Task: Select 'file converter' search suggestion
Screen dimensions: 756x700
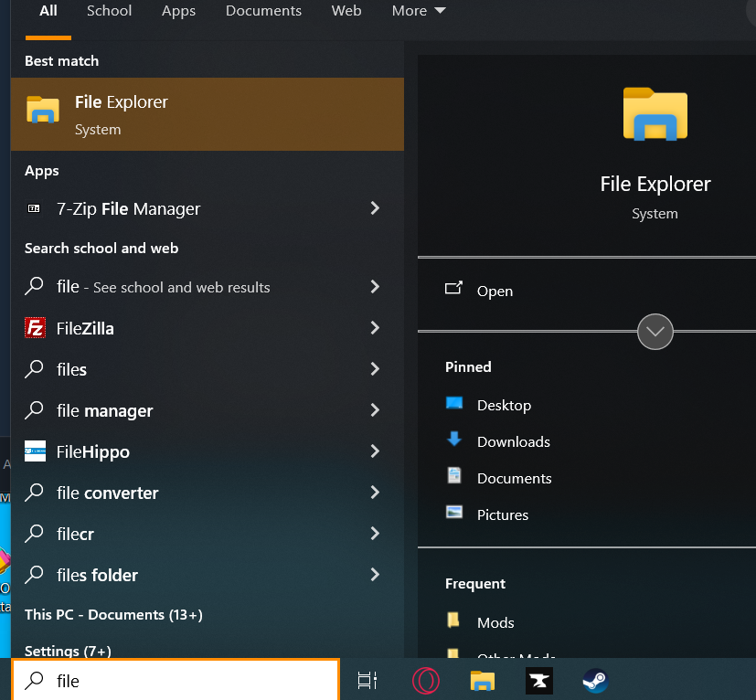Action: 208,493
